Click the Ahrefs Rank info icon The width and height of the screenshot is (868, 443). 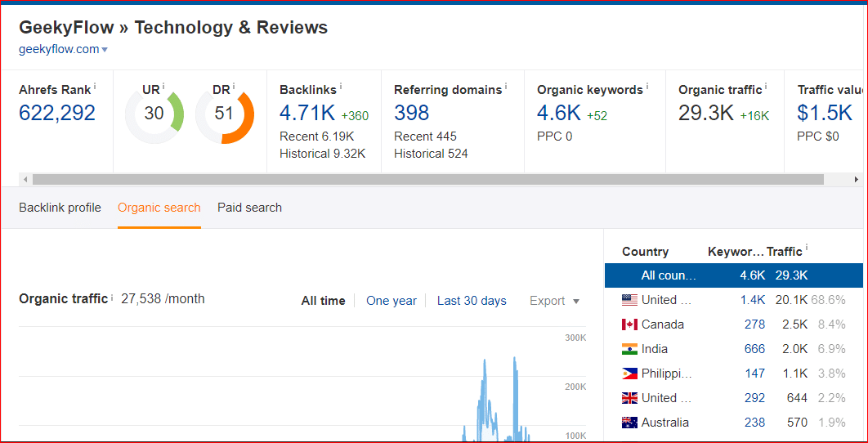point(95,86)
